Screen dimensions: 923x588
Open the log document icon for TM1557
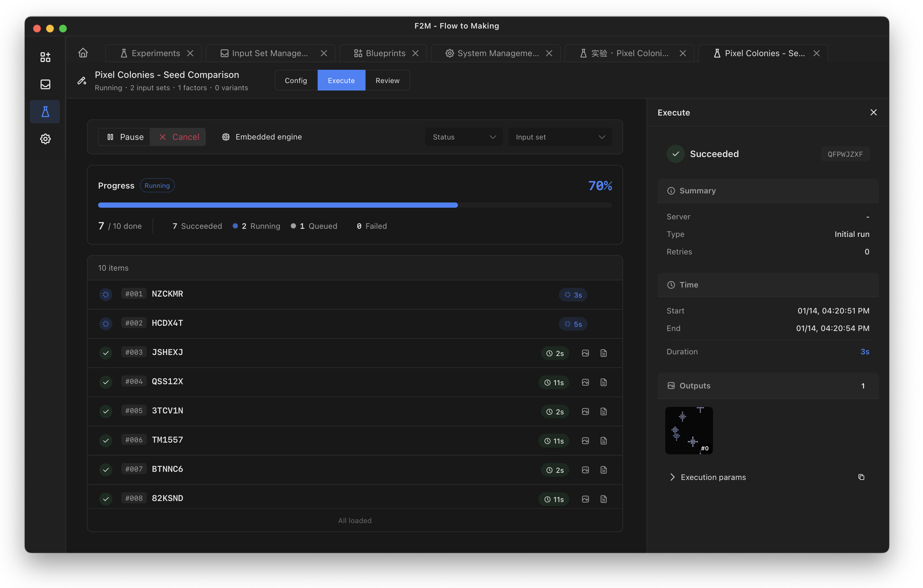point(603,441)
